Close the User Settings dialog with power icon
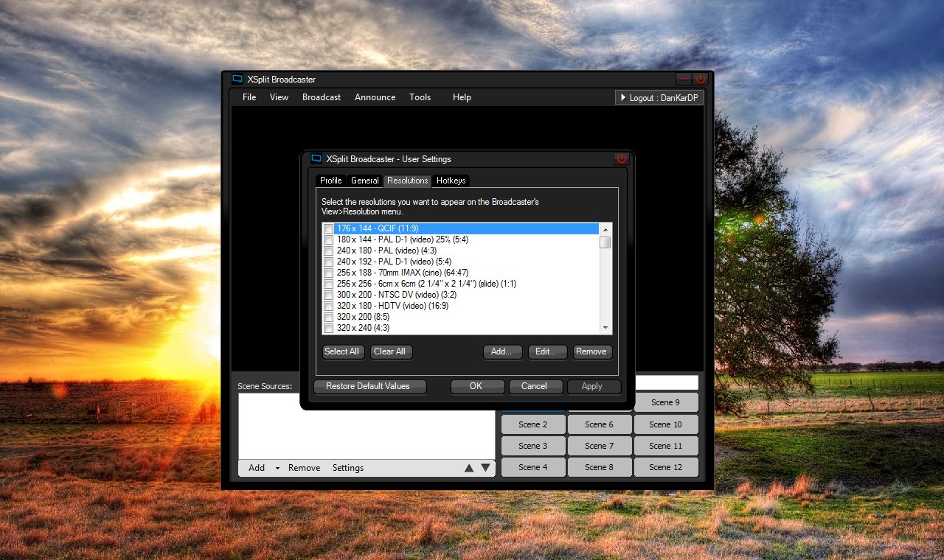This screenshot has height=560, width=944. [622, 158]
